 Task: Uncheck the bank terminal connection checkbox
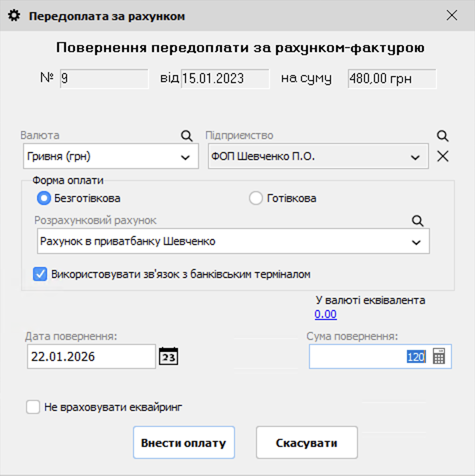[40, 274]
